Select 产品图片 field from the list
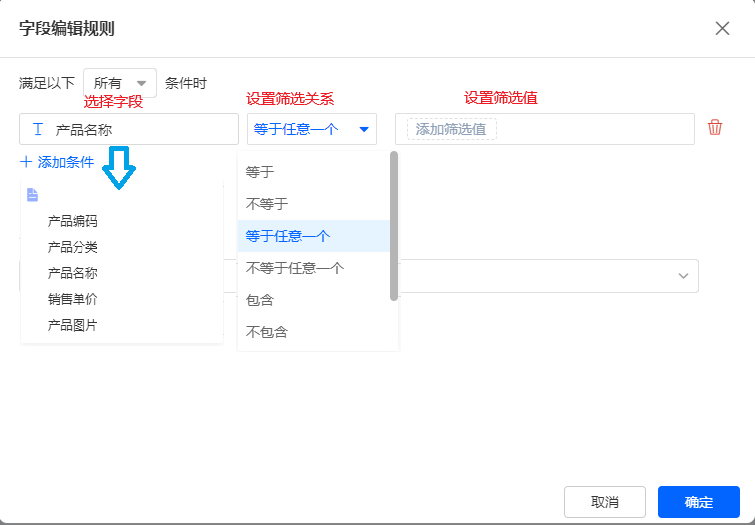Screen dimensions: 755x525 point(73,325)
